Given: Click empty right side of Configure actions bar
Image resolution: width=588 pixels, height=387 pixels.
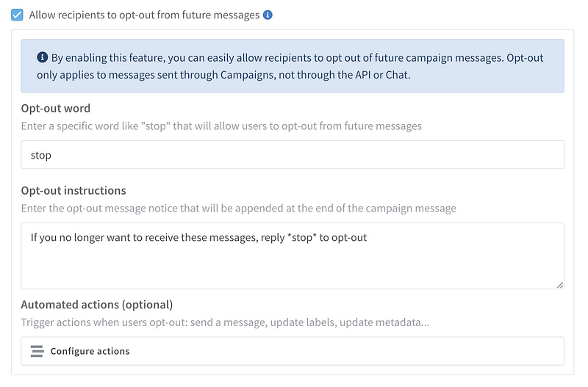Looking at the screenshot, I should point(367,351).
